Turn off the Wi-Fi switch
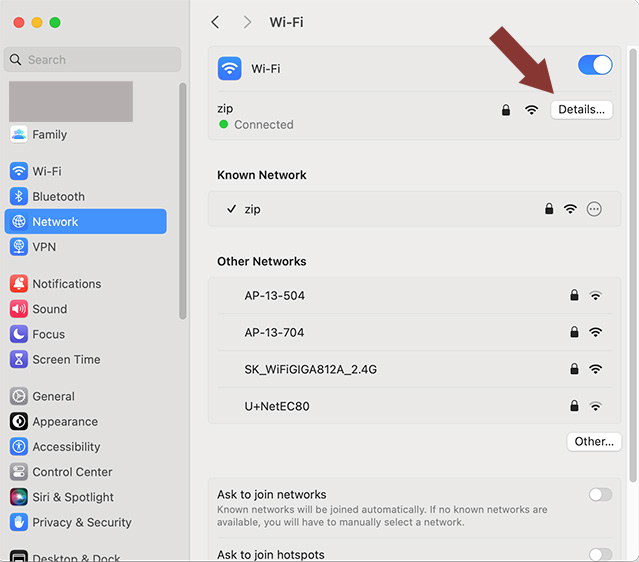 pos(595,65)
